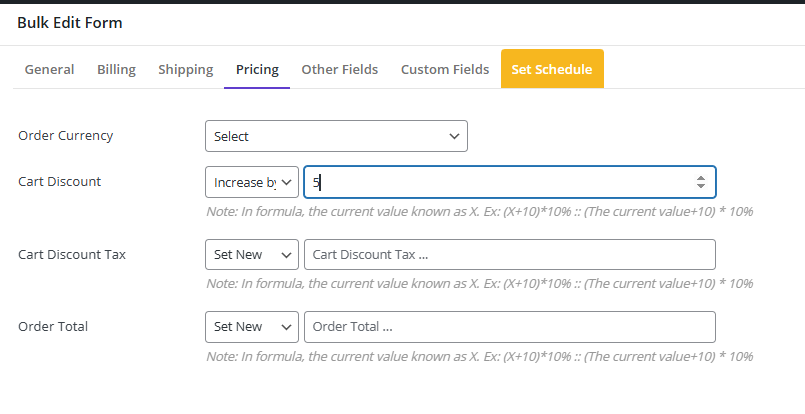Viewport: 805px width, 414px height.
Task: Click the Order Currency label
Action: [x=65, y=136]
